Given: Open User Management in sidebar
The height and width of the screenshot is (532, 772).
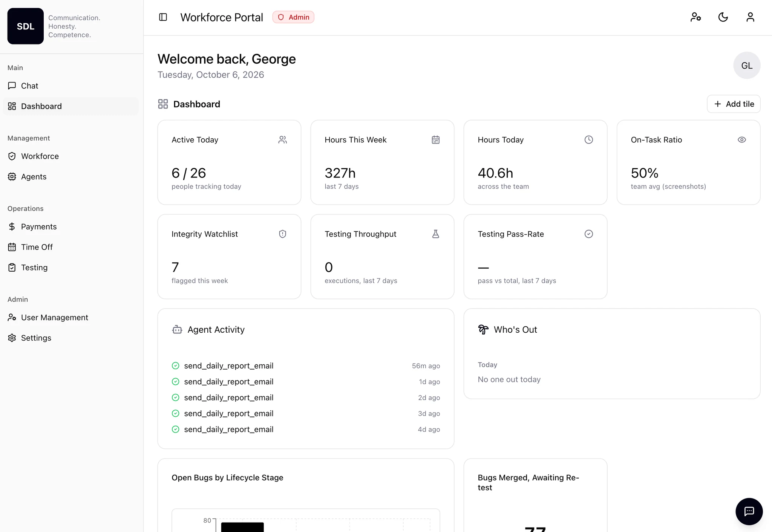Looking at the screenshot, I should pyautogui.click(x=71, y=318).
